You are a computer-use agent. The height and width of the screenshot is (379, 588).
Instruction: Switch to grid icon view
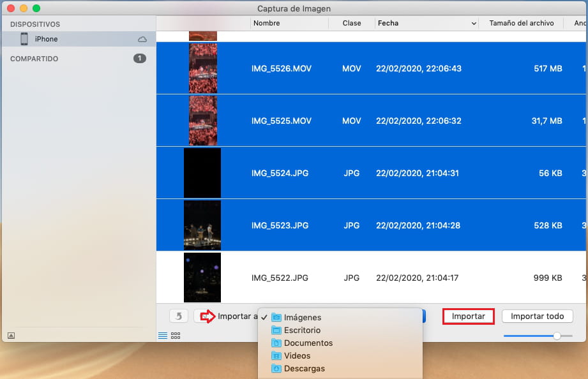[x=176, y=336]
